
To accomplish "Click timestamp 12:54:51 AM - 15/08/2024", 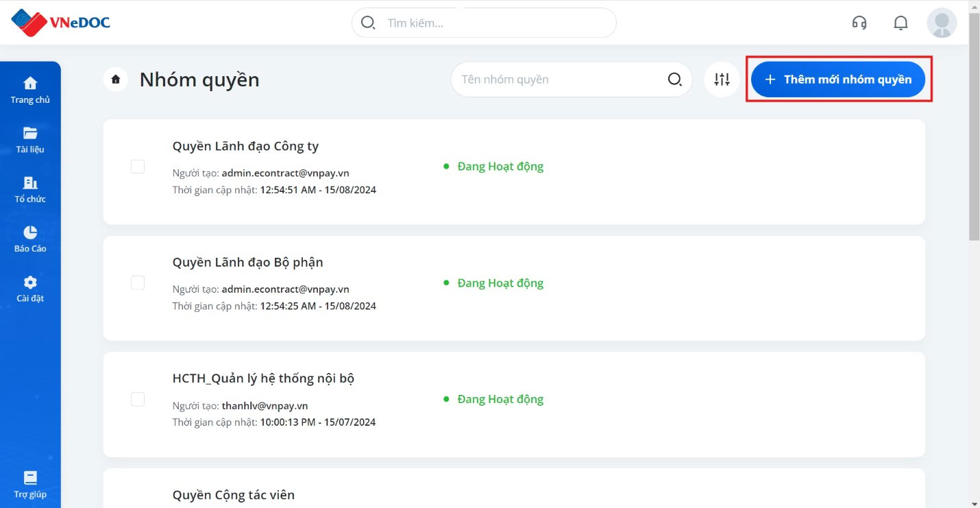I will 318,190.
